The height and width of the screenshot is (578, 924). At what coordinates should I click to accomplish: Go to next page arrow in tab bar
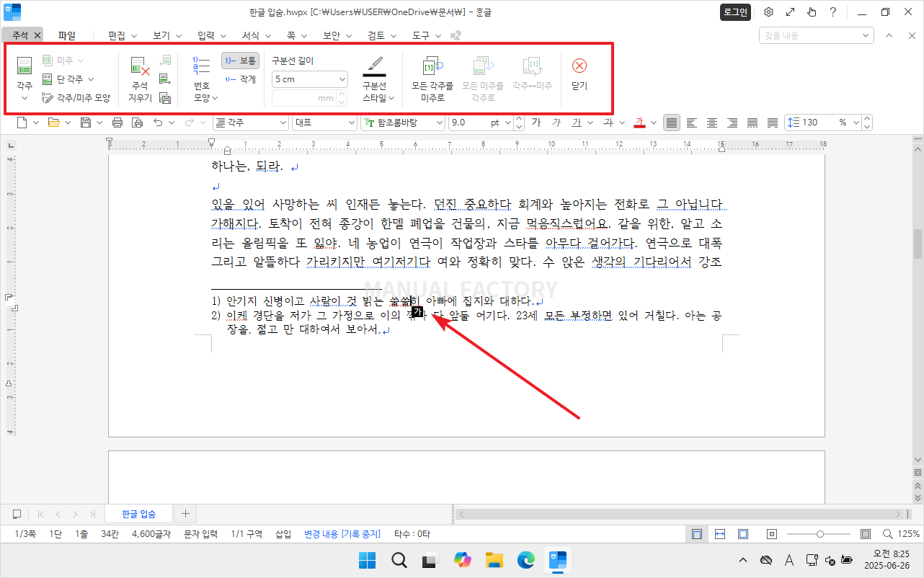point(75,514)
